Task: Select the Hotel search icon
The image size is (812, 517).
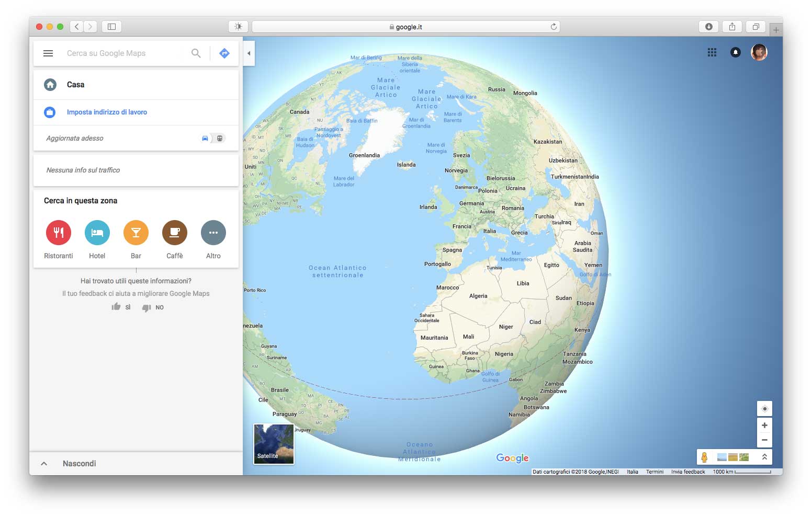Action: (x=97, y=233)
